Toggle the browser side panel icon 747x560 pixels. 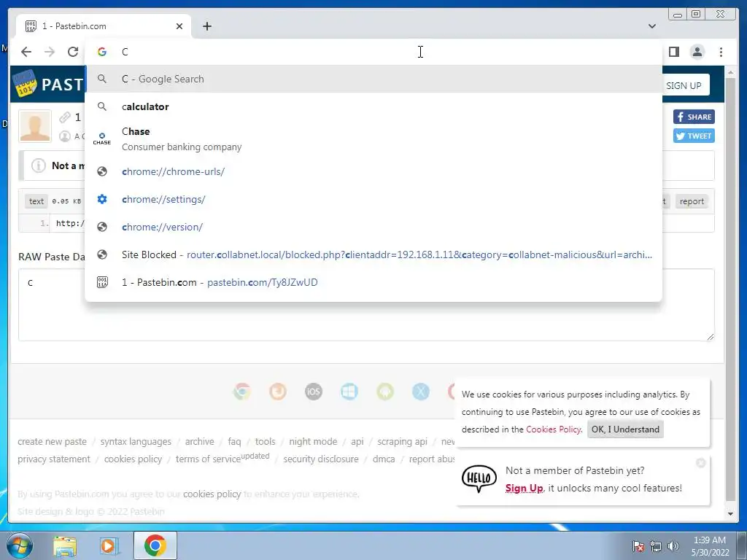pyautogui.click(x=673, y=52)
